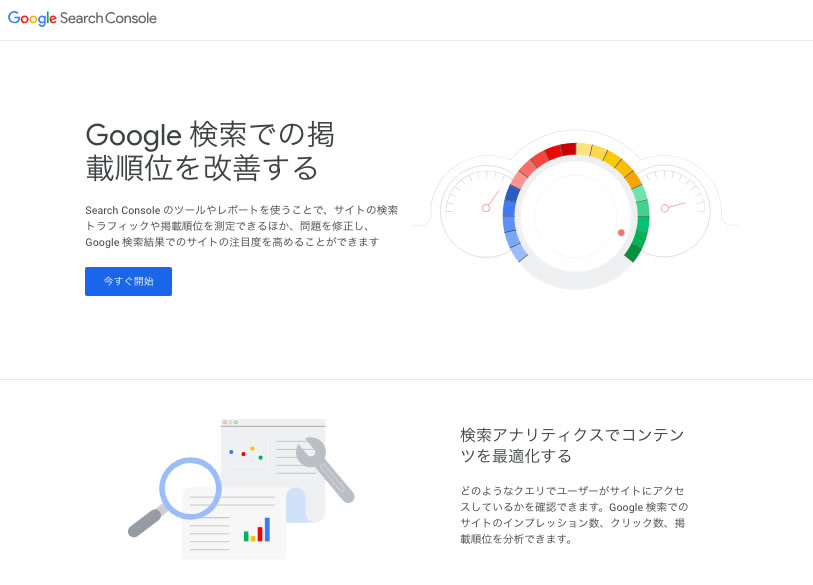Click the scattered colored dots chart
Viewport: 813px width, 585px height.
click(245, 452)
